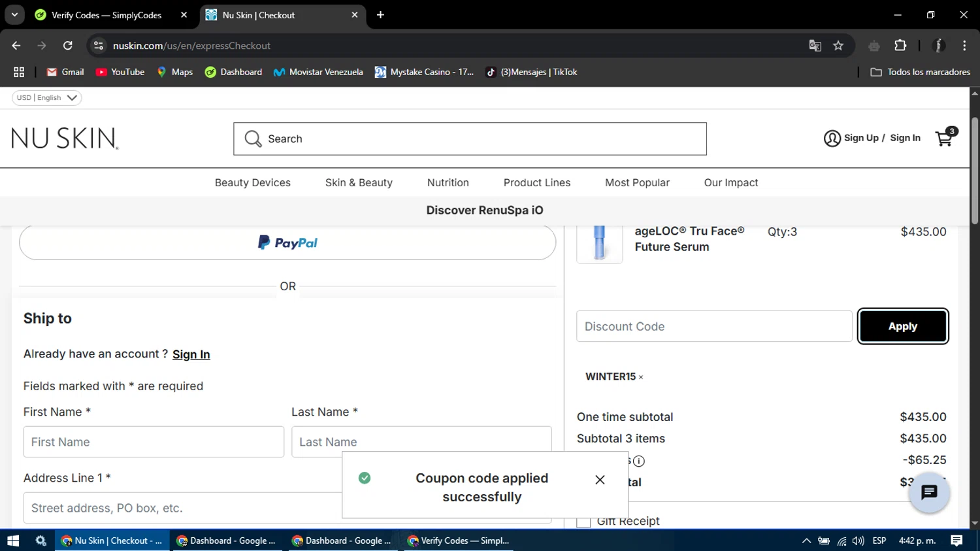Click the Apply discount button
This screenshot has height=551, width=980.
click(903, 326)
